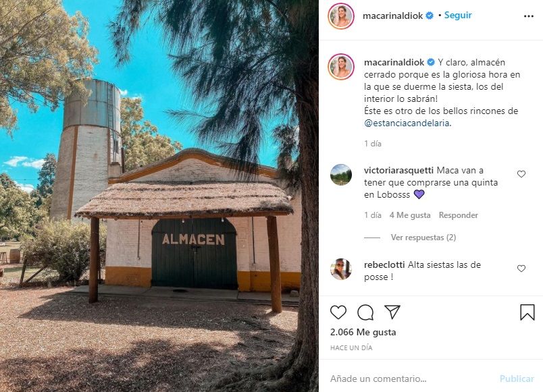The width and height of the screenshot is (543, 392).
Task: Expand Ver respuestas (2) replies
Action: tap(423, 237)
